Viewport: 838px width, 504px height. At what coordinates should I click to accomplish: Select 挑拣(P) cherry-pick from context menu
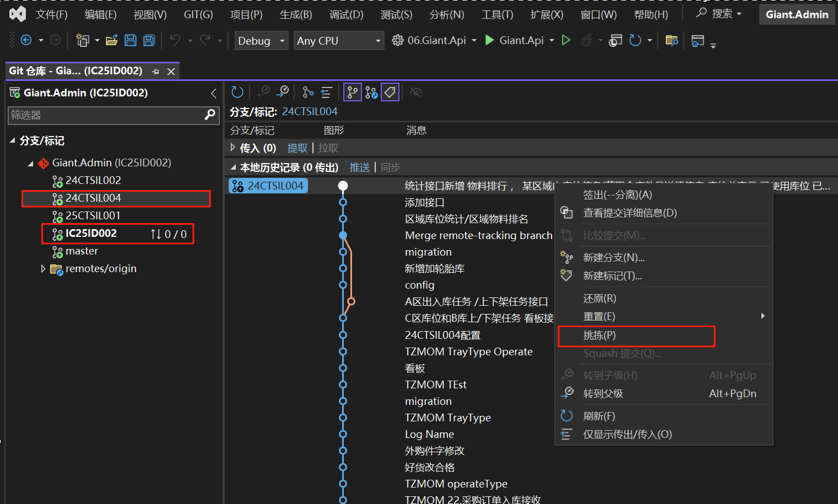coord(599,335)
